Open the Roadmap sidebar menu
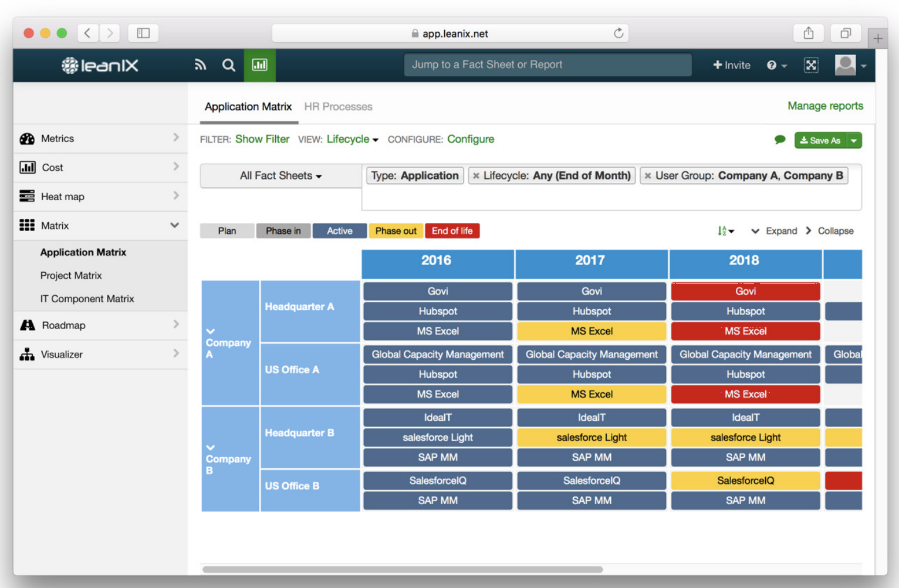 click(100, 325)
